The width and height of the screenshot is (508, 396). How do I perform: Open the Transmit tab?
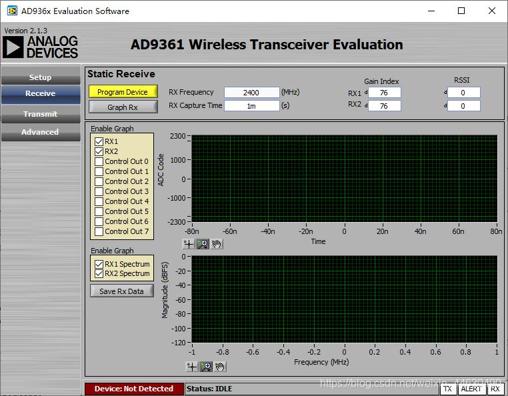tap(40, 114)
